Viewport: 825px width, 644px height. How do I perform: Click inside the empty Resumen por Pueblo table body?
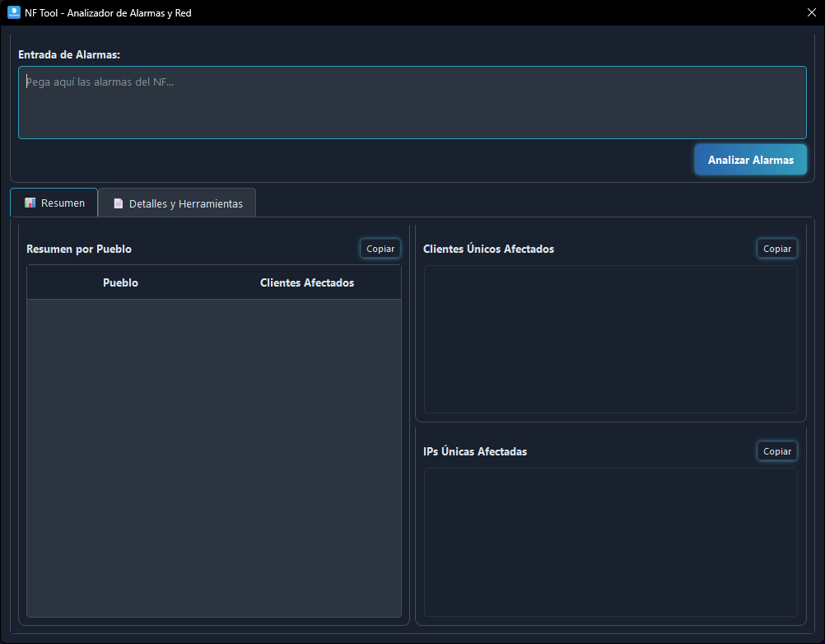214,457
